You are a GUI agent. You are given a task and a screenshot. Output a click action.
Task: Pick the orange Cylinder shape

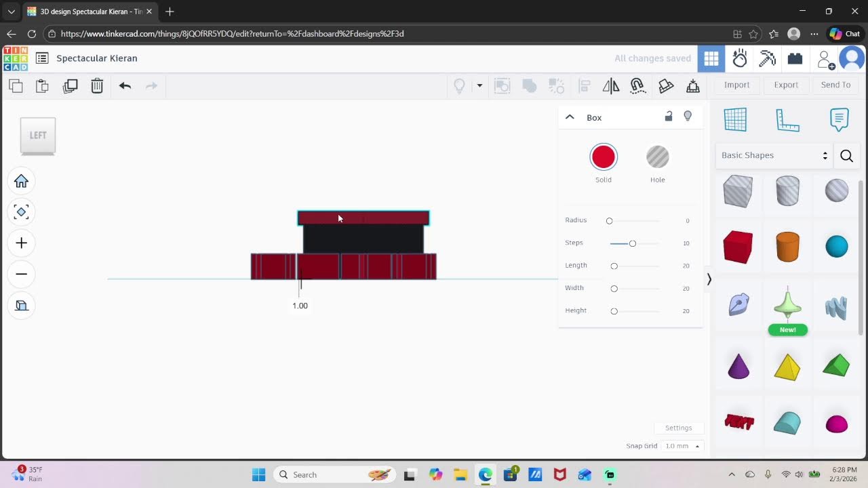point(787,247)
